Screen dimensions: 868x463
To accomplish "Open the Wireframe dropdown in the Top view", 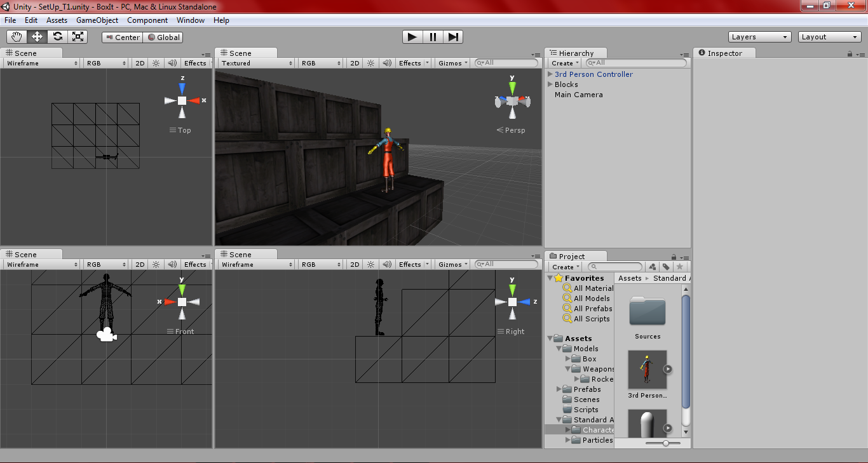I will pyautogui.click(x=42, y=63).
